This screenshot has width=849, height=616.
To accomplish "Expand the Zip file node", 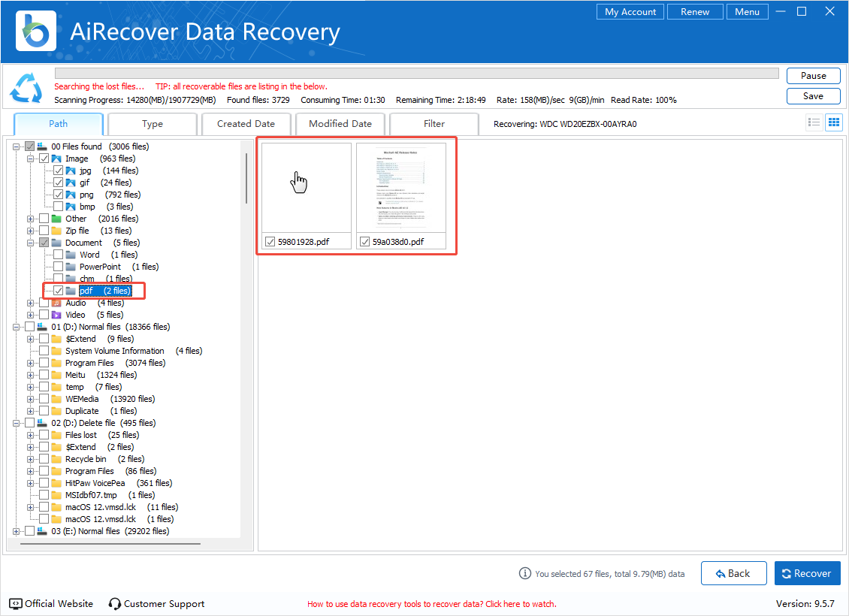I will pos(31,231).
